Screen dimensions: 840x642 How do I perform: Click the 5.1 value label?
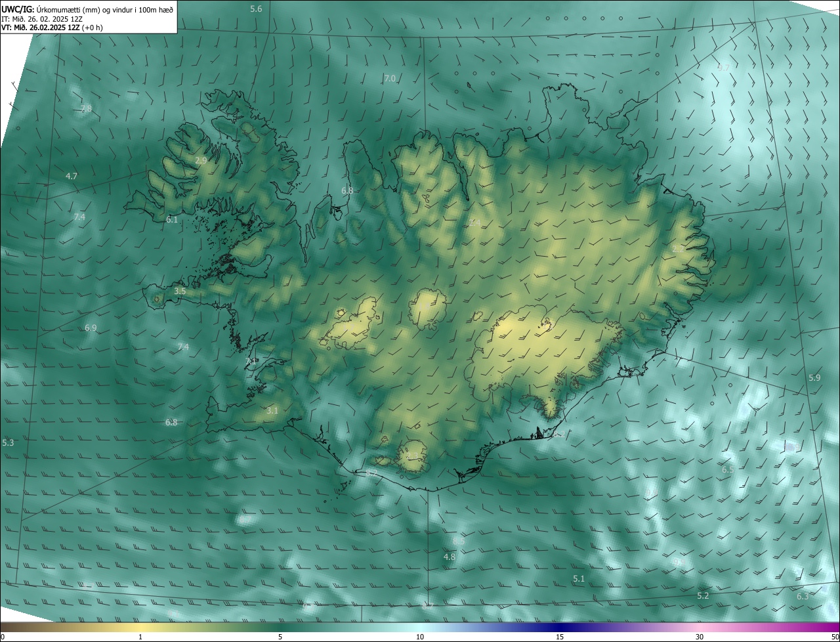tap(579, 578)
